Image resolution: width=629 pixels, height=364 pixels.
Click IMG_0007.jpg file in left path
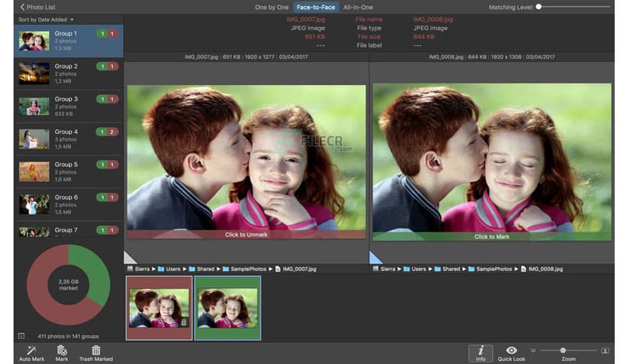(296, 269)
